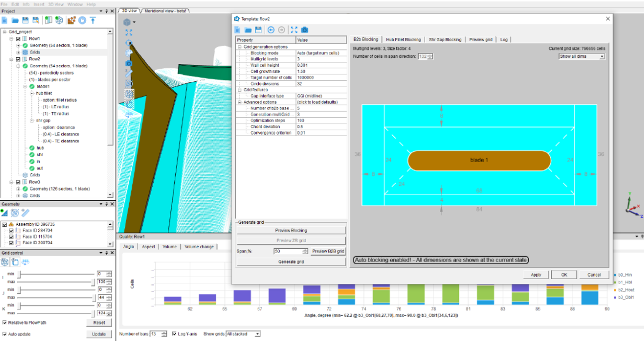Click the 360 rotation icon in the 3D view sidebar
Screen dimensions: 644x341
pos(129,113)
